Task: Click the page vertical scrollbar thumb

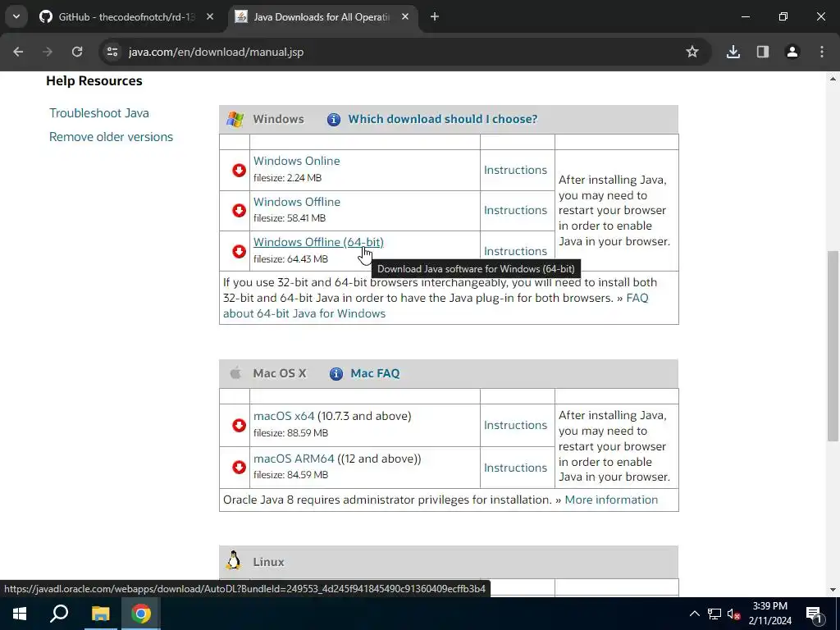Action: click(833, 346)
